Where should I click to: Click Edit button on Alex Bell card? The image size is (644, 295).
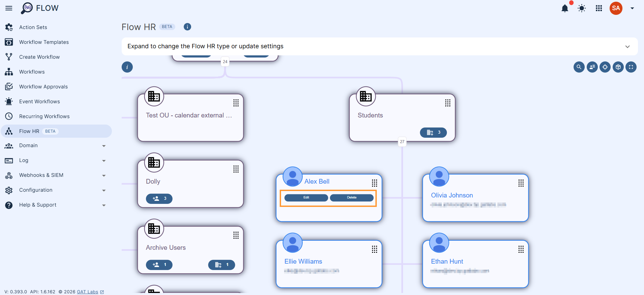pos(306,198)
